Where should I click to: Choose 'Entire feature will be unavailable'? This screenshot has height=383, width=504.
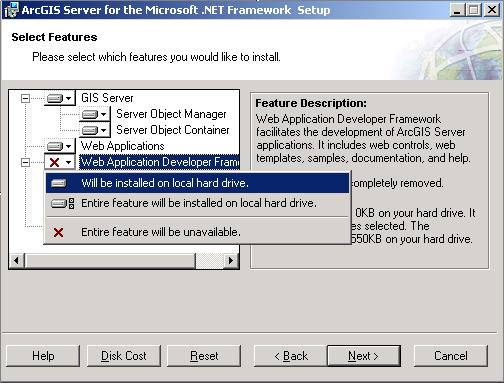point(198,232)
